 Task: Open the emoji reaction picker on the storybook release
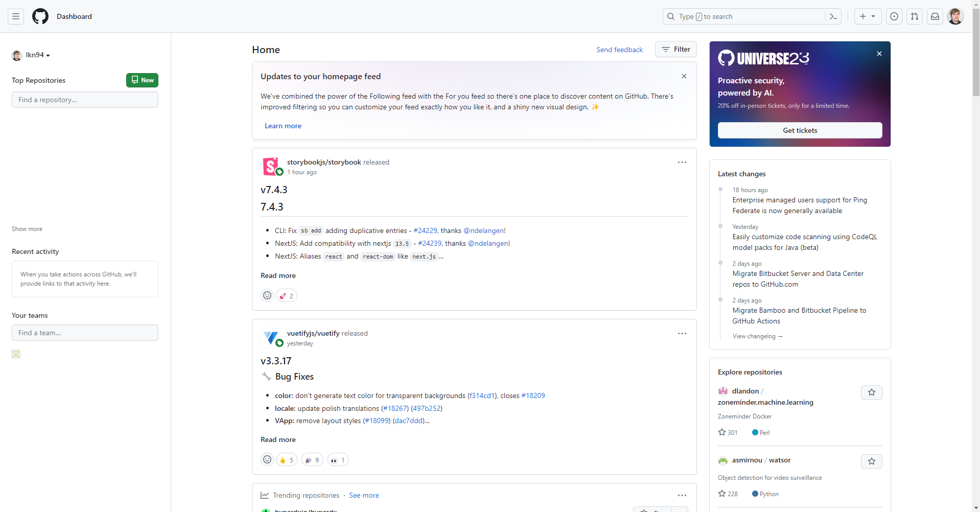[x=267, y=295]
